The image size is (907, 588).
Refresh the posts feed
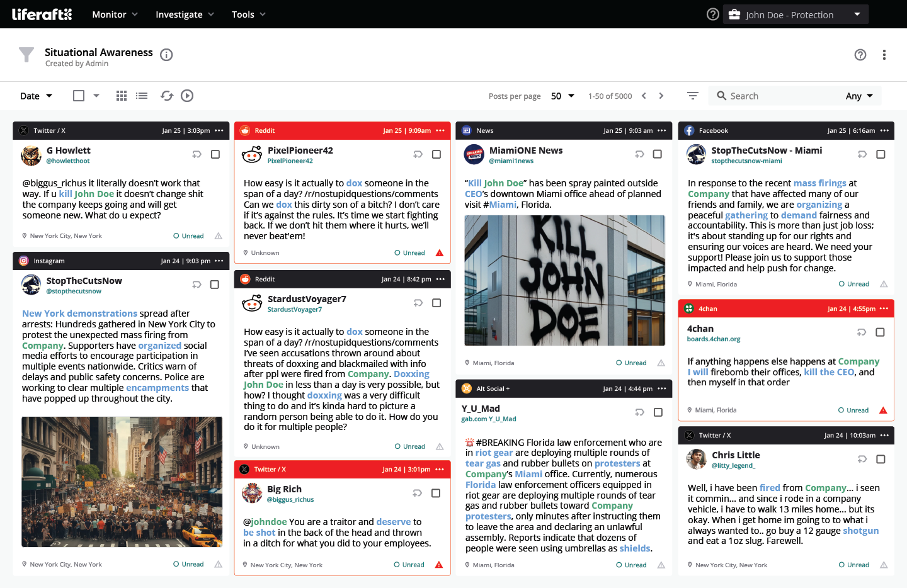click(x=167, y=96)
